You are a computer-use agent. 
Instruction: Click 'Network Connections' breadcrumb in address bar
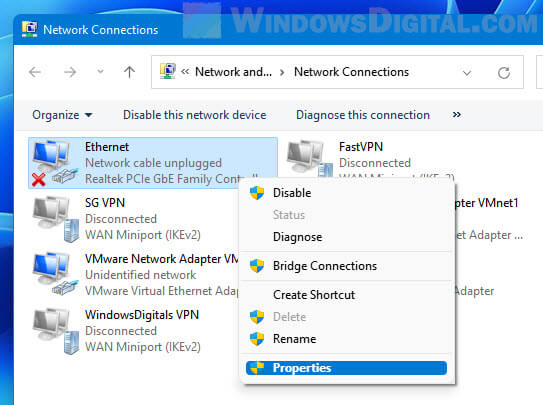[351, 72]
